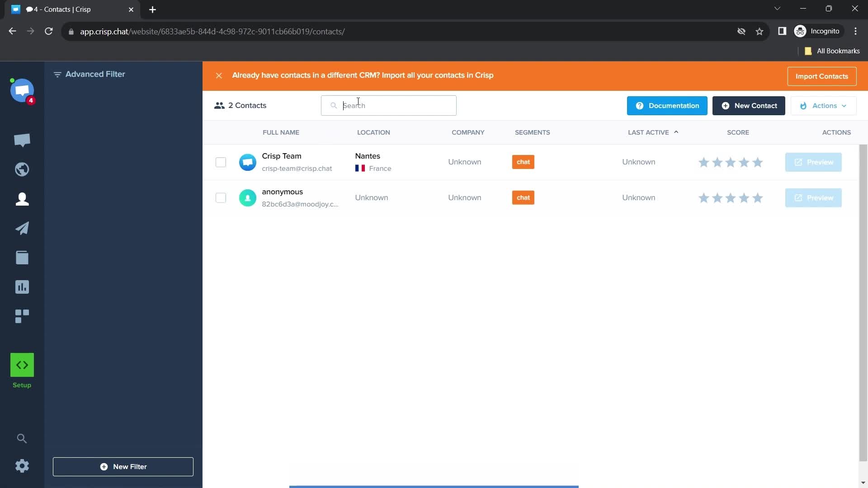Sort by Last Active column header
This screenshot has height=488, width=868.
pyautogui.click(x=652, y=132)
